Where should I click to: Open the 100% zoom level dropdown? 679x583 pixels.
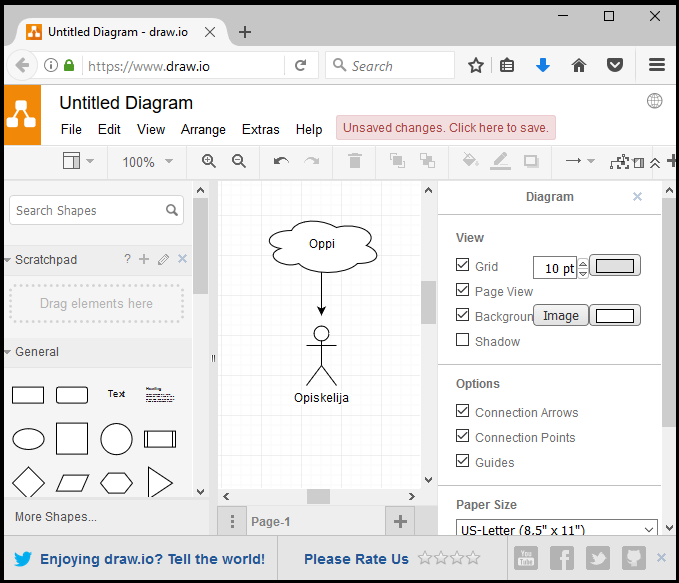pyautogui.click(x=147, y=162)
